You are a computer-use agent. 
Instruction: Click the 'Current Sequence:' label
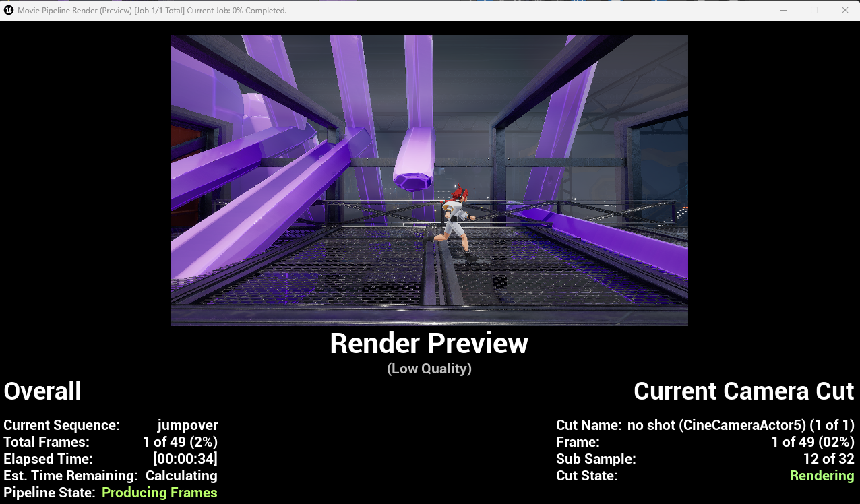coord(61,425)
